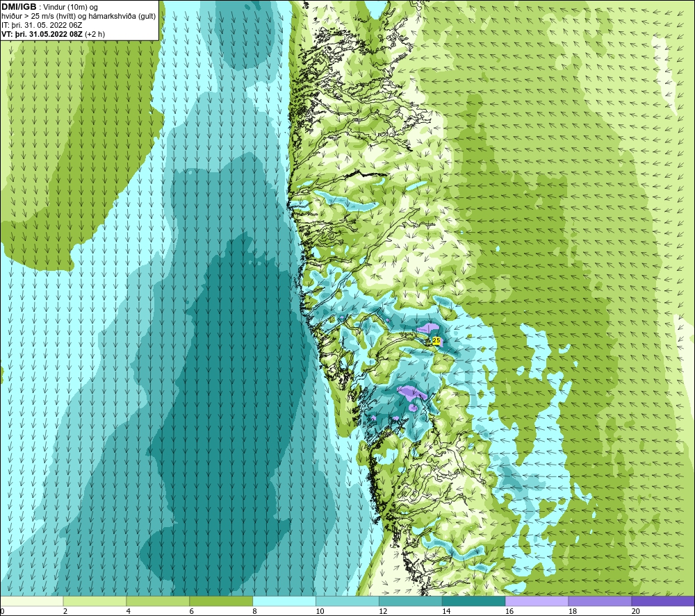The height and width of the screenshot is (616, 695).
Task: Click the 'DMI/IGB' title text
Action: click(x=19, y=7)
